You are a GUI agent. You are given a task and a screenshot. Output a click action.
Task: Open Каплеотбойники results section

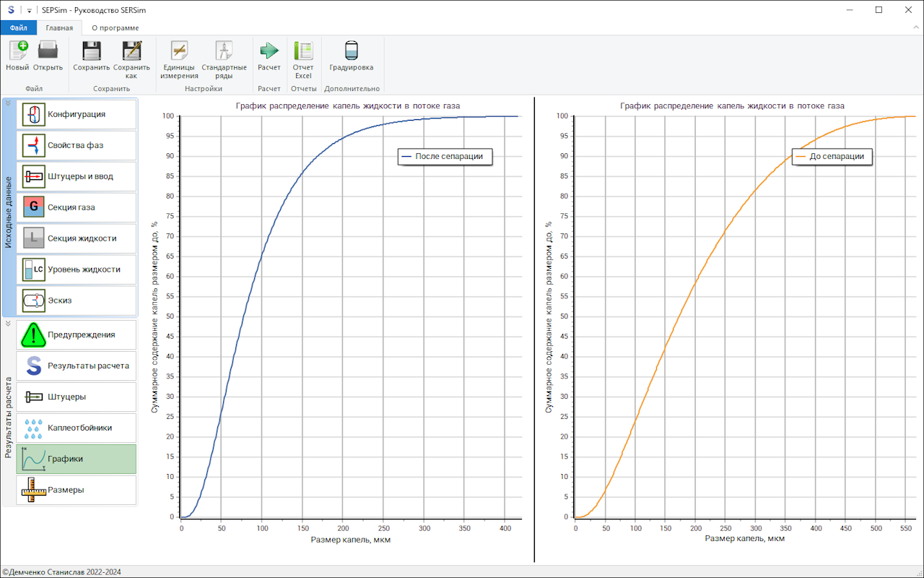(x=77, y=428)
